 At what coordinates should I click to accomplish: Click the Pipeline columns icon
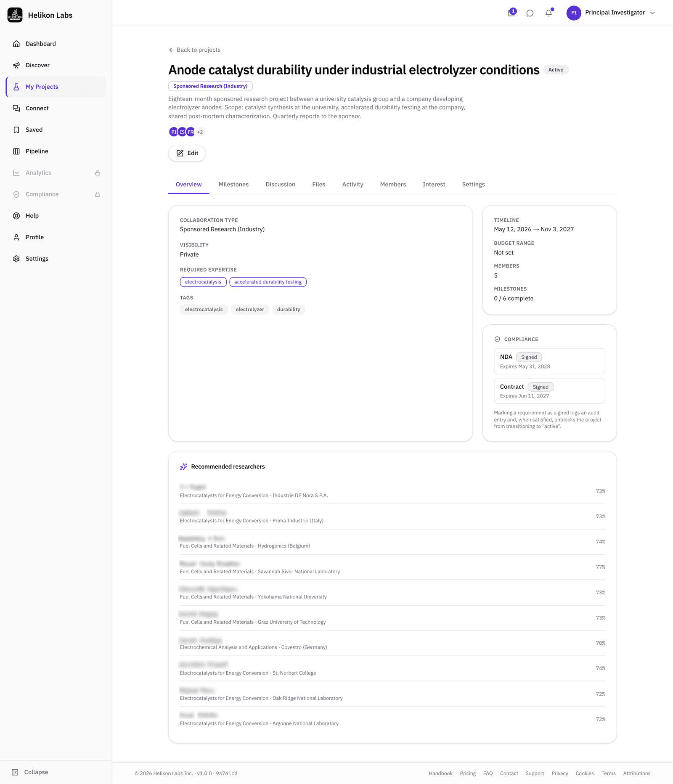(x=16, y=151)
